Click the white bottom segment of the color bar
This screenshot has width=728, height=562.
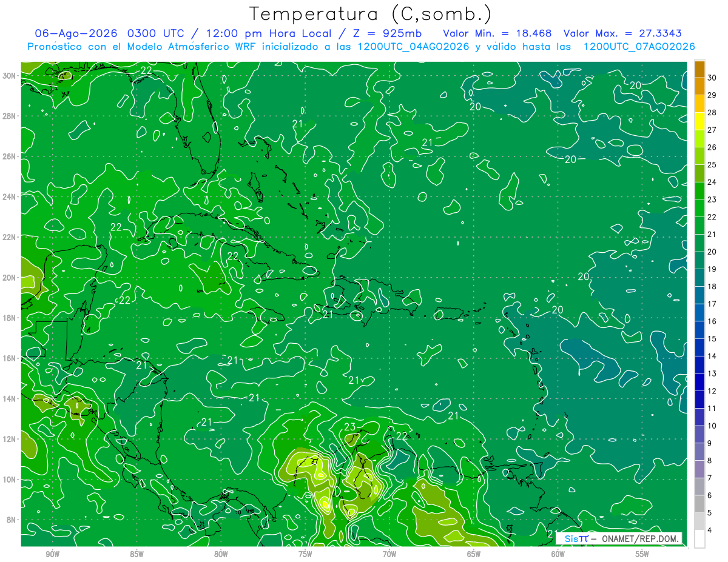[x=699, y=538]
